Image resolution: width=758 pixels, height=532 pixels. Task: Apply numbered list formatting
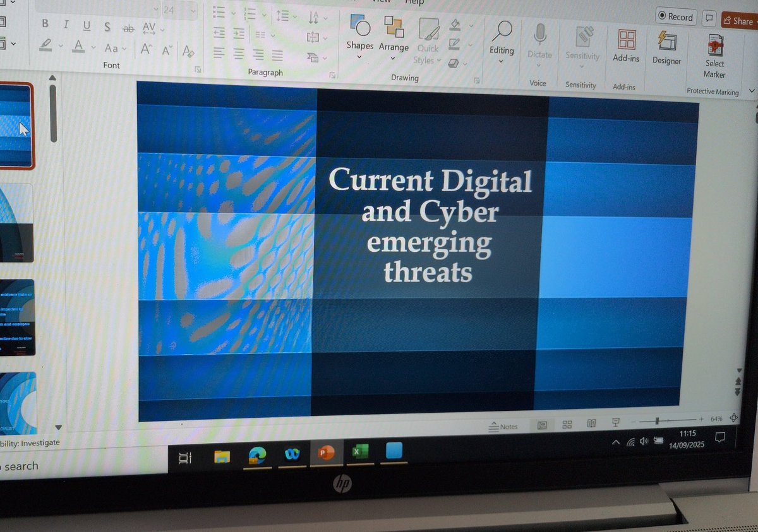tap(250, 13)
